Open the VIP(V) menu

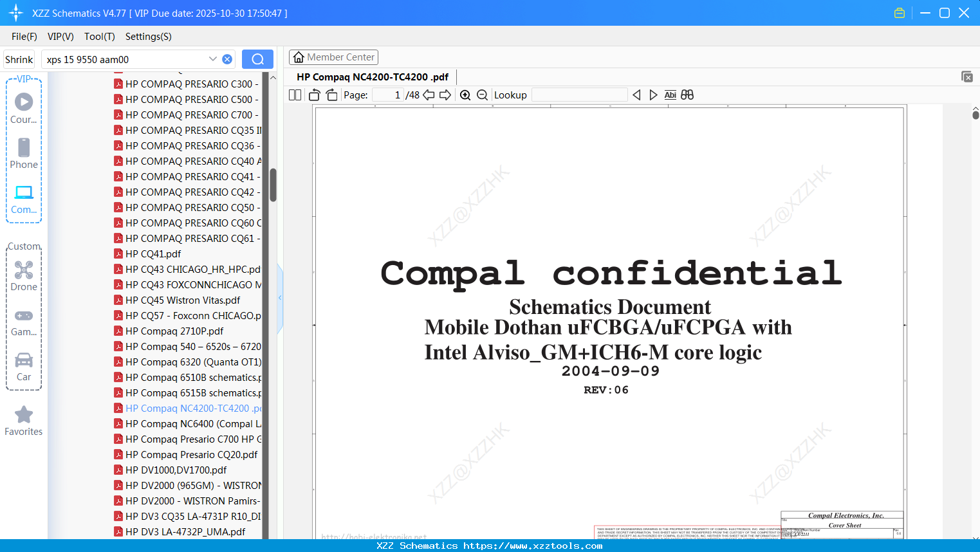(60, 37)
